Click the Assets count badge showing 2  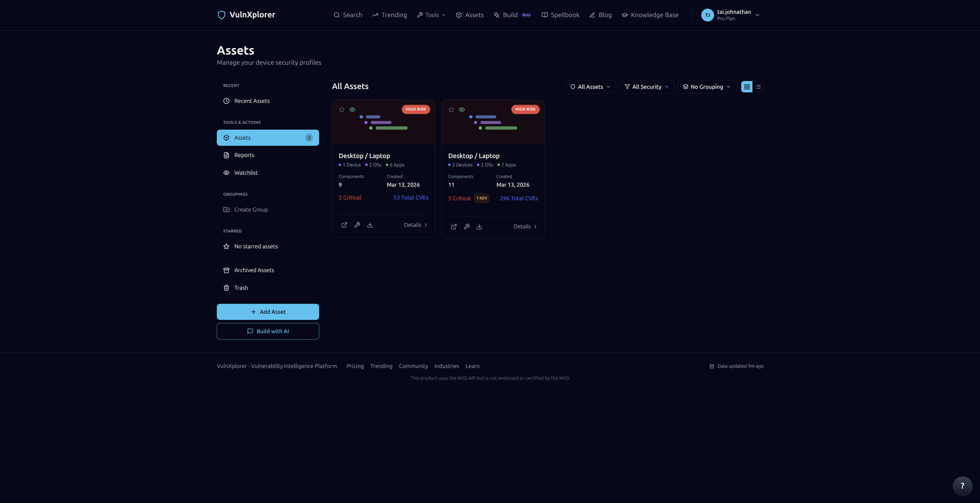point(309,138)
